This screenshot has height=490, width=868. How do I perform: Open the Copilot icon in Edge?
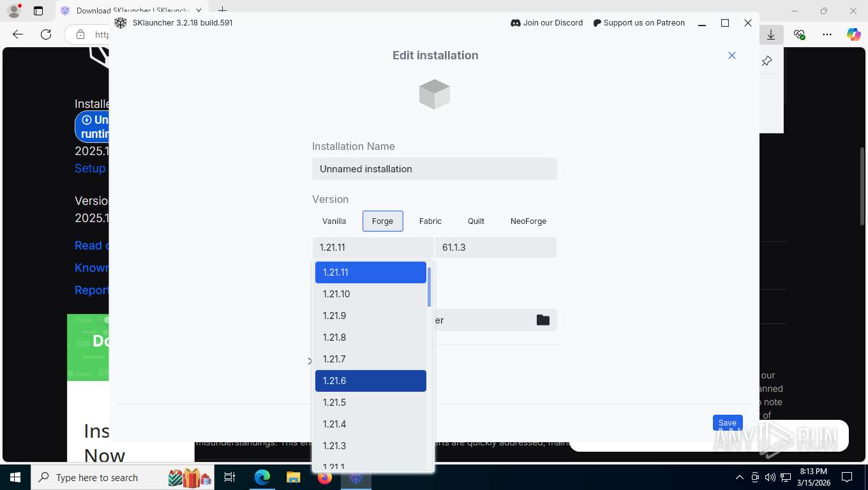(853, 34)
